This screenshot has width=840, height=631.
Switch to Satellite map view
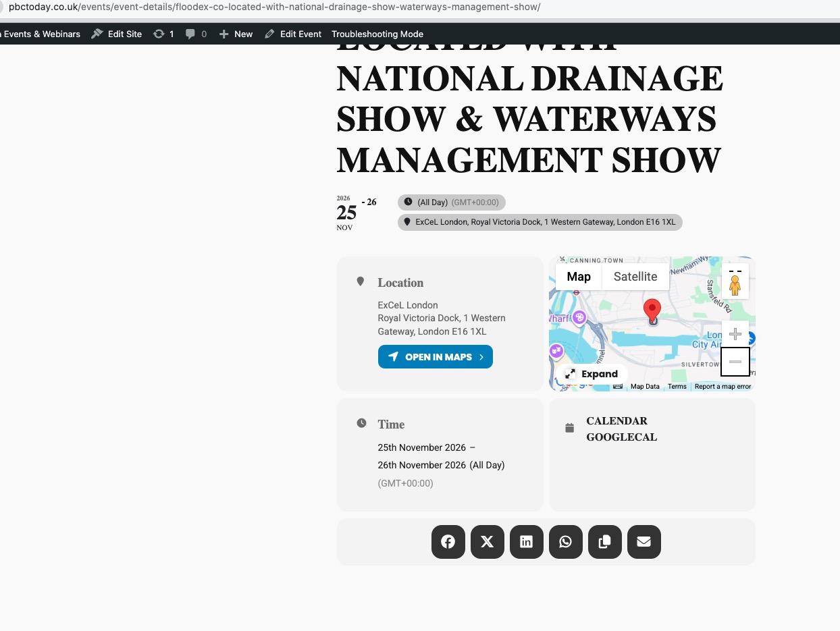[635, 277]
